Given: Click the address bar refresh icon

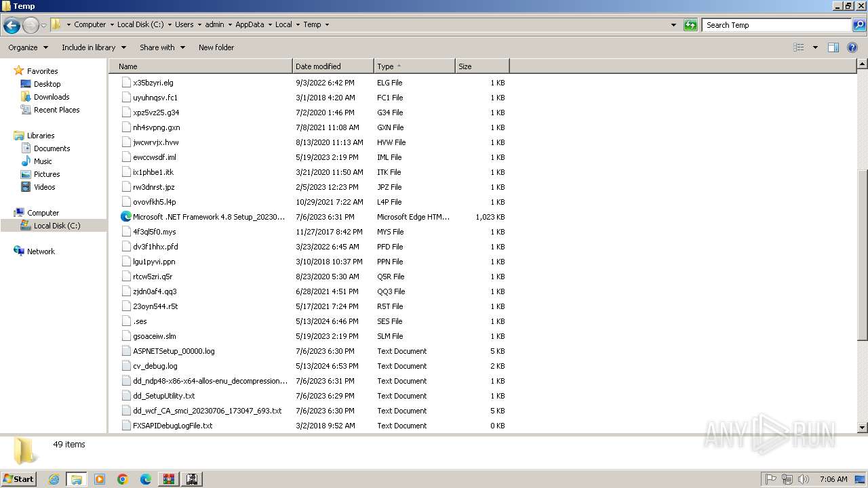Looking at the screenshot, I should 690,25.
